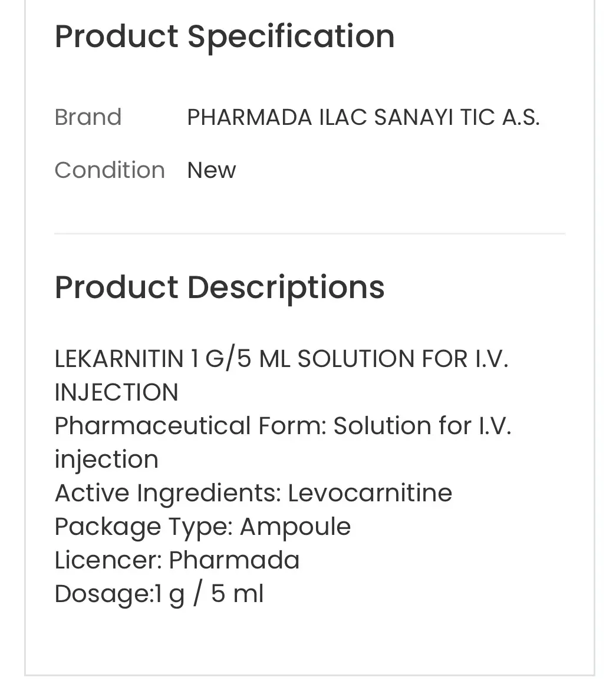Click the word Ampoule
616x681 pixels.
coord(295,527)
